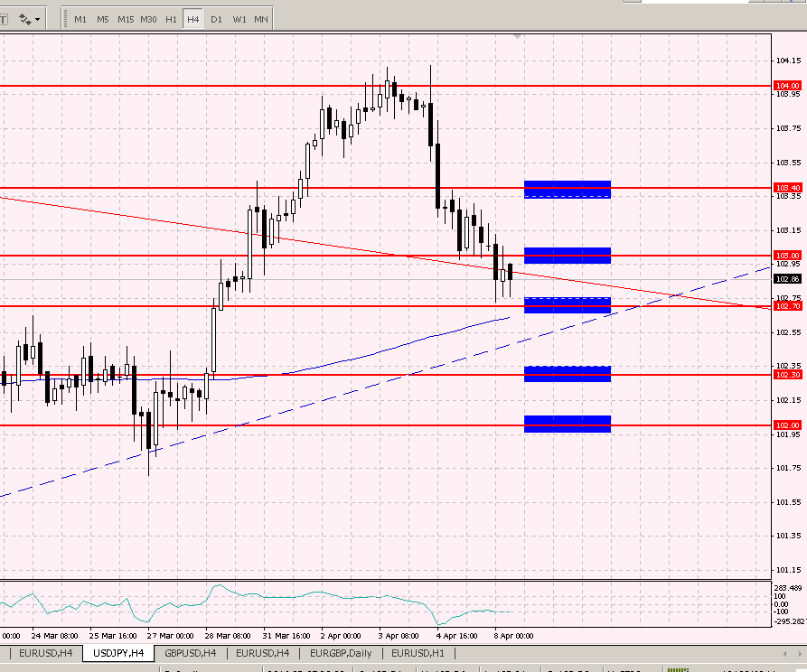Viewport: 807px width, 672px height.
Task: Select the red 103.40 price label
Action: [787, 188]
